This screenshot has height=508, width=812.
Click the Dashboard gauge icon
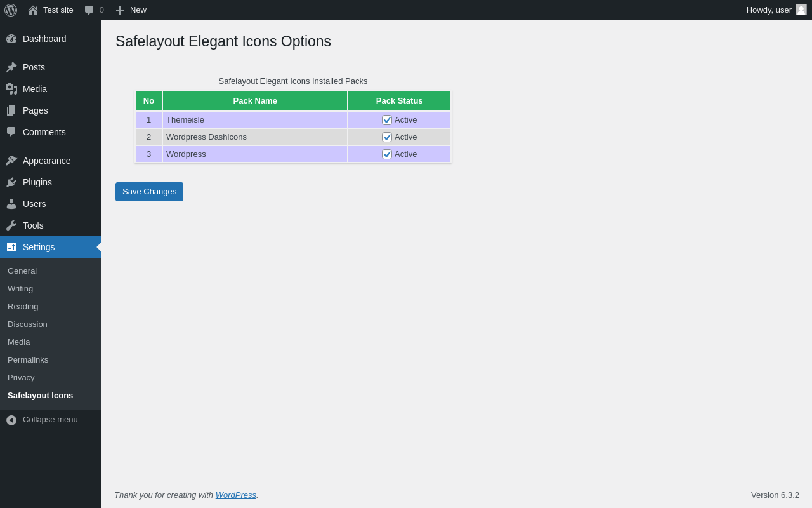pyautogui.click(x=11, y=39)
